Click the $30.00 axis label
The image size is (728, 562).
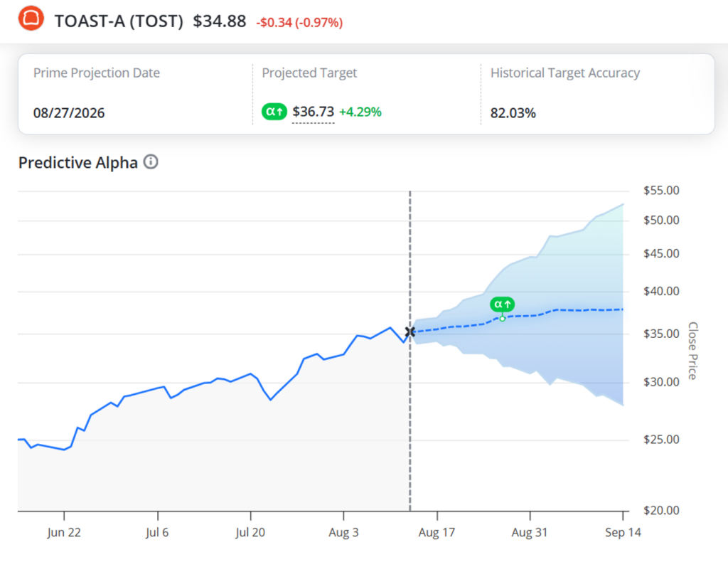(661, 382)
